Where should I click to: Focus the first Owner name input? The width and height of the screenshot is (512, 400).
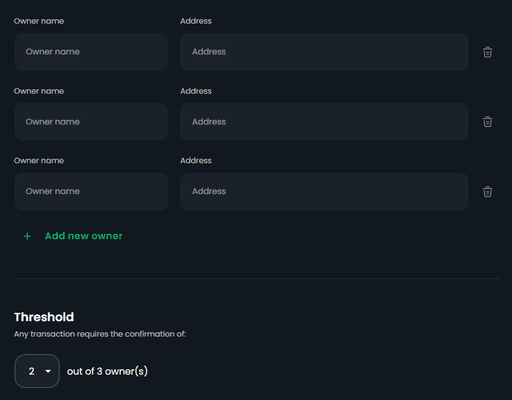point(91,52)
